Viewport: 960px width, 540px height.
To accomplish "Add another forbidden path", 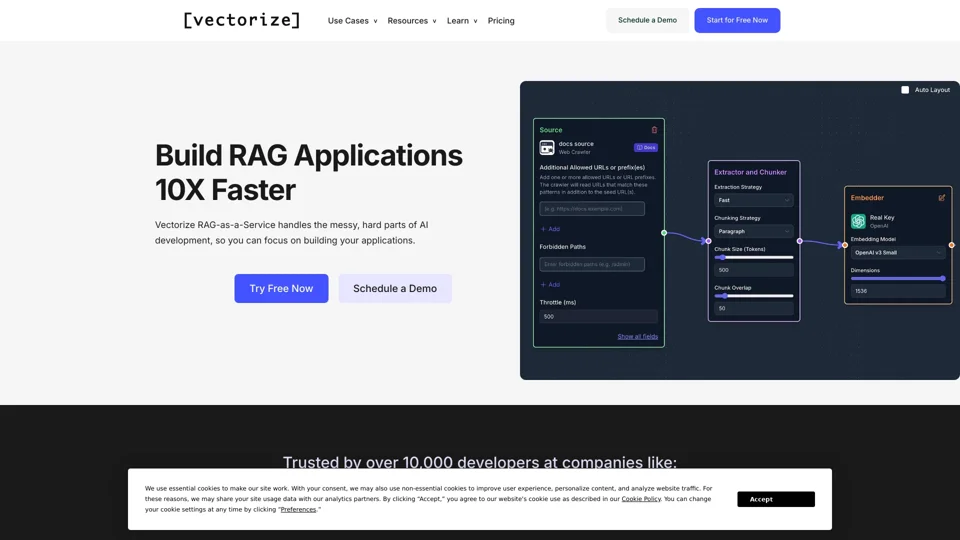I will 550,285.
